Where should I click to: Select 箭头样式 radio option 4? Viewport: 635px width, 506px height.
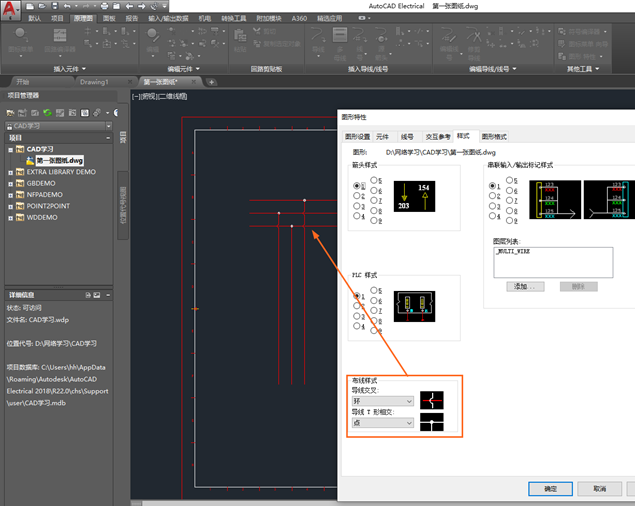click(x=357, y=216)
